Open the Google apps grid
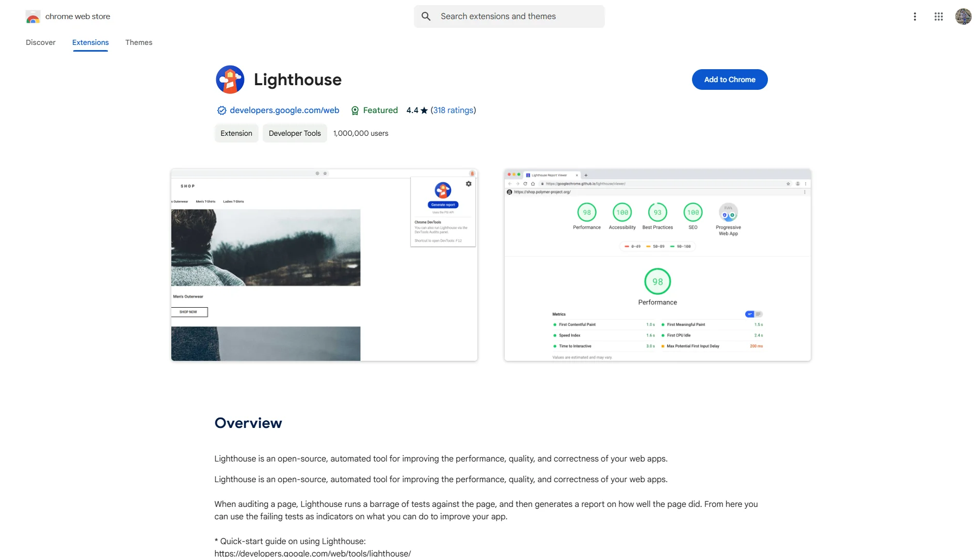Viewport: 980px width, 557px height. point(938,16)
